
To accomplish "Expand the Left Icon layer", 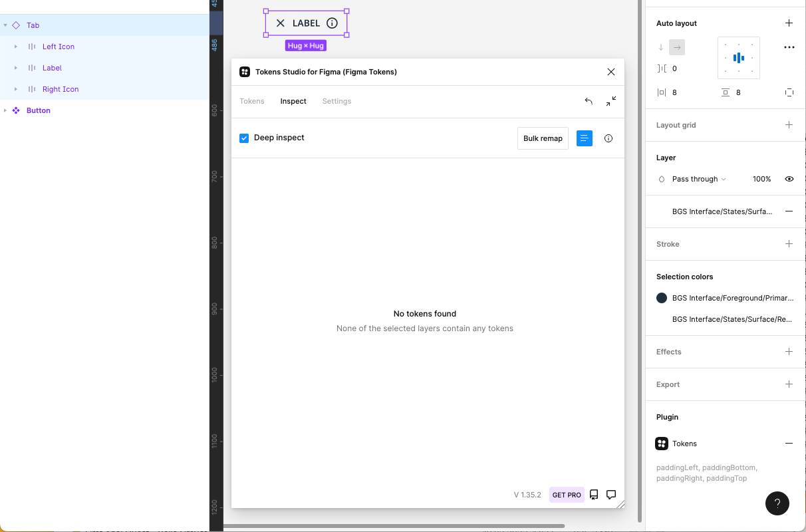I will pos(16,47).
